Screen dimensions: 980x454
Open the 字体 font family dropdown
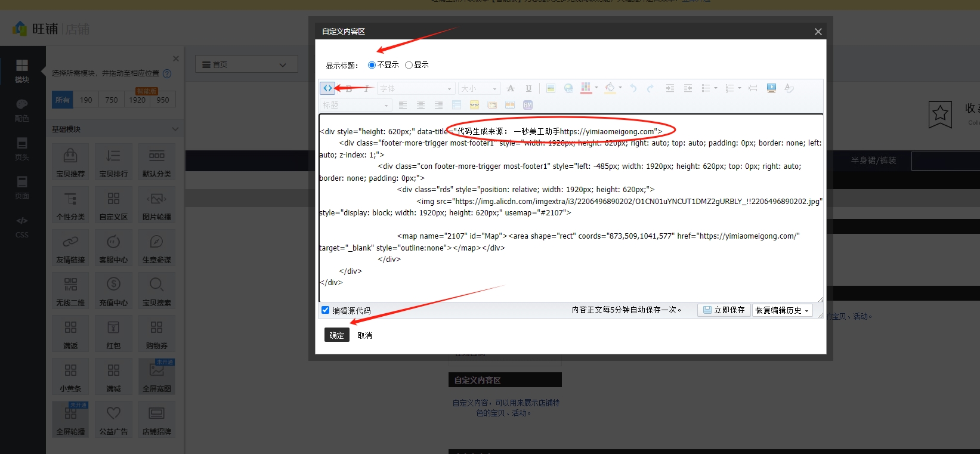416,88
